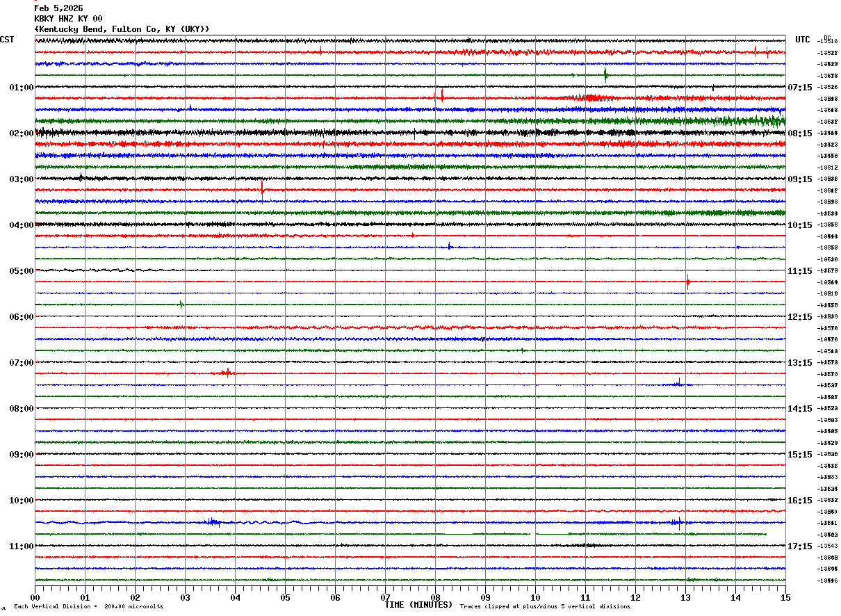Viewport: 841px width, 616px height.
Task: Select the '08:00' CST row label
Action: click(22, 408)
